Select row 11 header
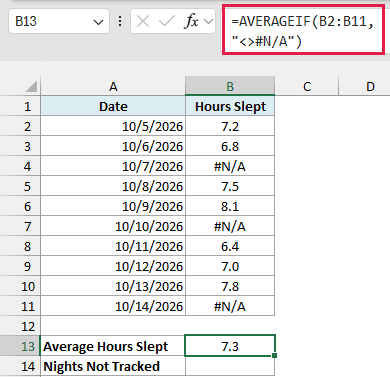 20,306
